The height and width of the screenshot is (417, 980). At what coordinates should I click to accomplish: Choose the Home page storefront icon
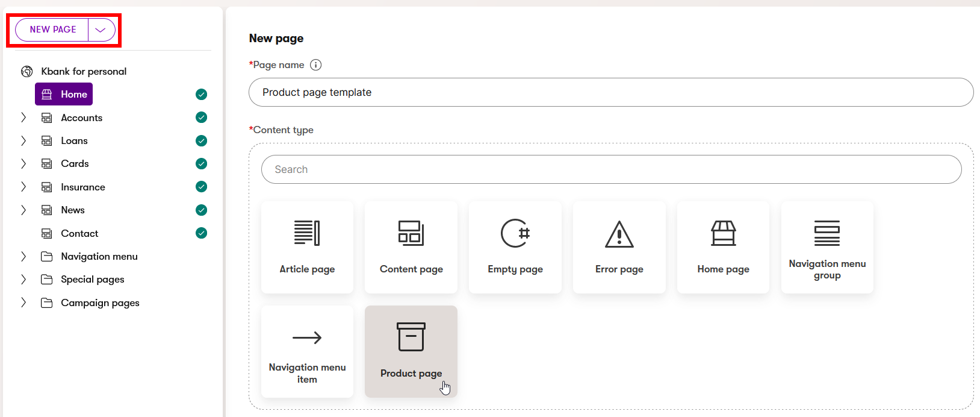pos(723,233)
